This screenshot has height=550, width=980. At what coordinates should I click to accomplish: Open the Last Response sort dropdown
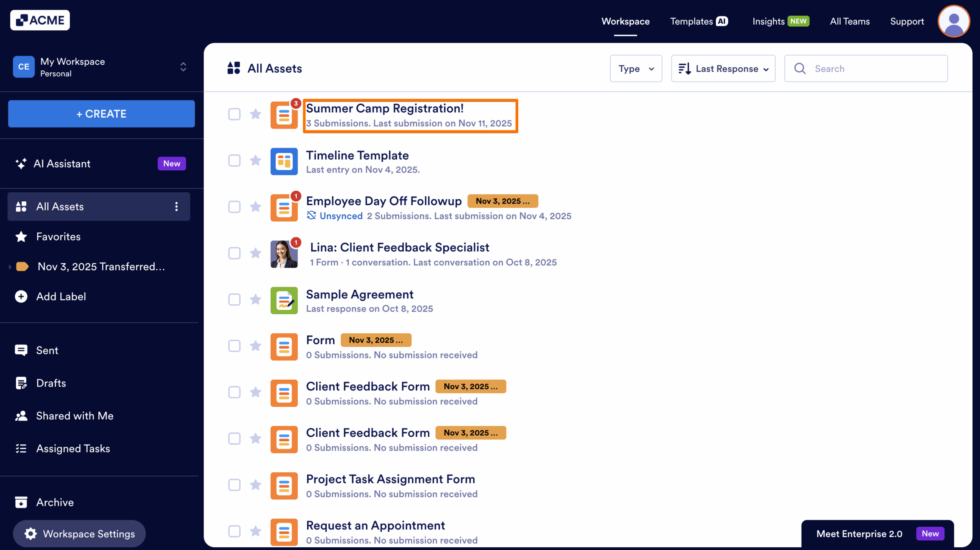click(x=723, y=69)
